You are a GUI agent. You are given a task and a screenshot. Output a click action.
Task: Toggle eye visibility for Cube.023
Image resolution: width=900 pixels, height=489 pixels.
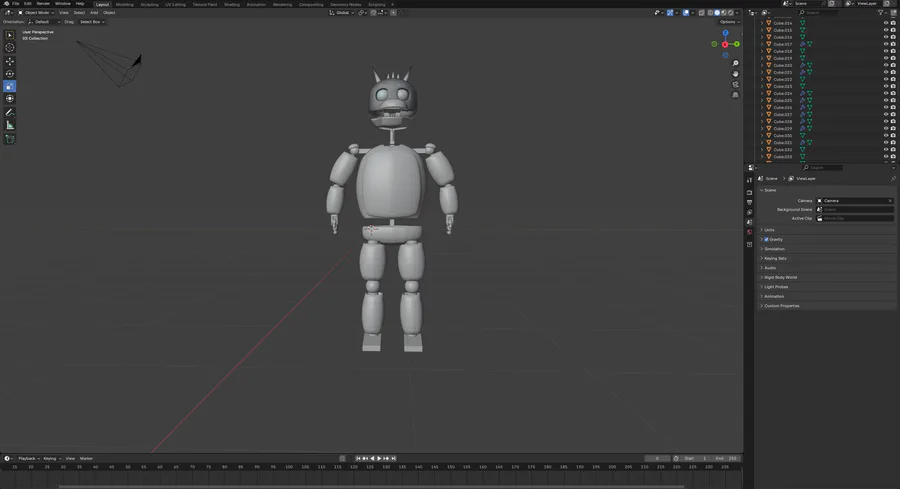click(x=886, y=86)
